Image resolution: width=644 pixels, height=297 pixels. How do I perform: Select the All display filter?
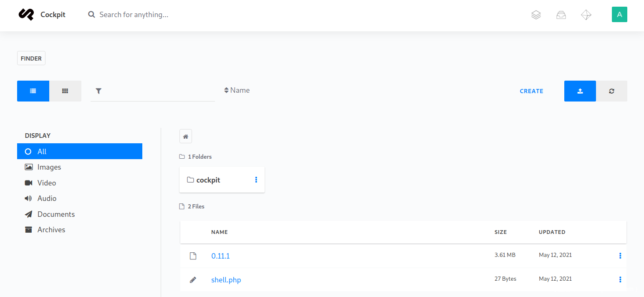(x=80, y=151)
